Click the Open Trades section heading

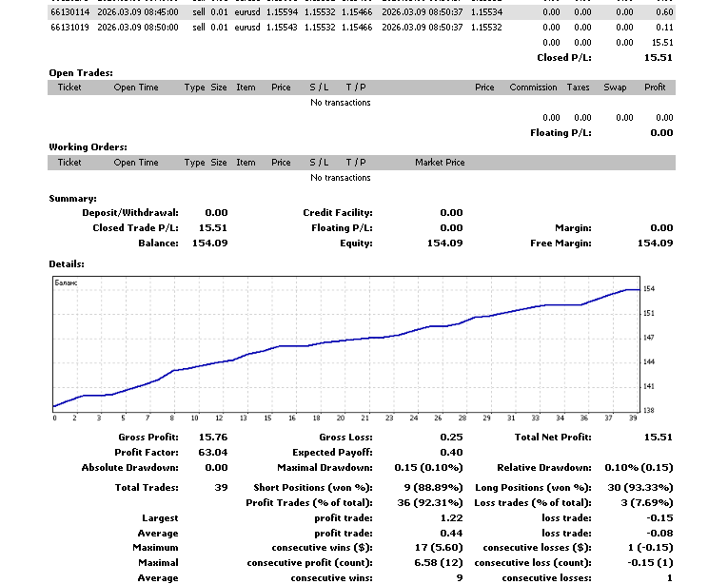click(81, 72)
